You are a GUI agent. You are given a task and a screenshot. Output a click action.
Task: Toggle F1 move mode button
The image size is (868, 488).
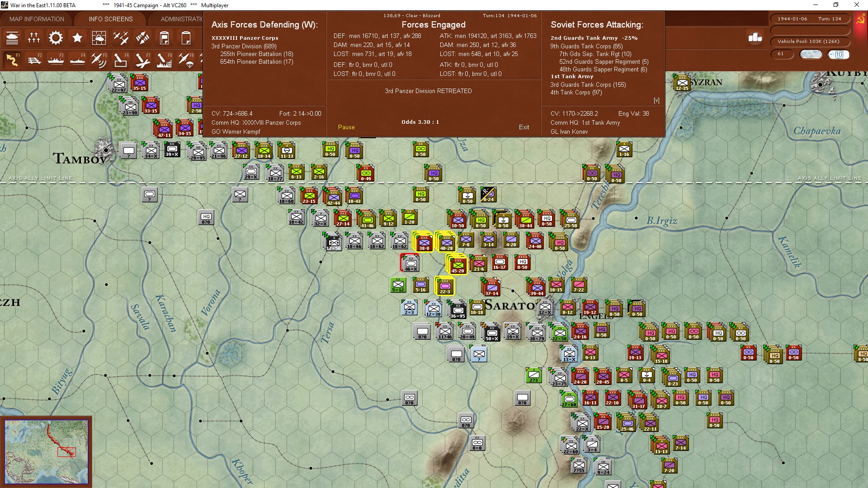tap(12, 60)
